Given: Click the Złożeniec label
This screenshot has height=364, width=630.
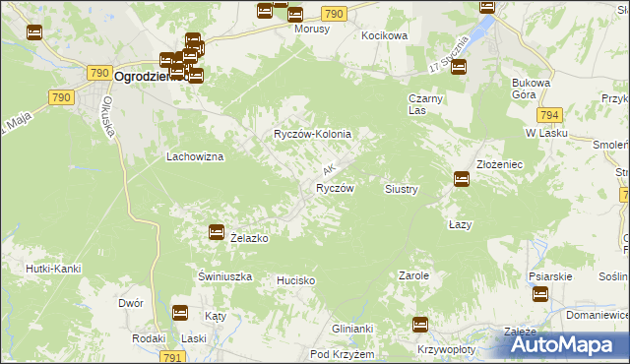Looking at the screenshot, I should point(499,164).
